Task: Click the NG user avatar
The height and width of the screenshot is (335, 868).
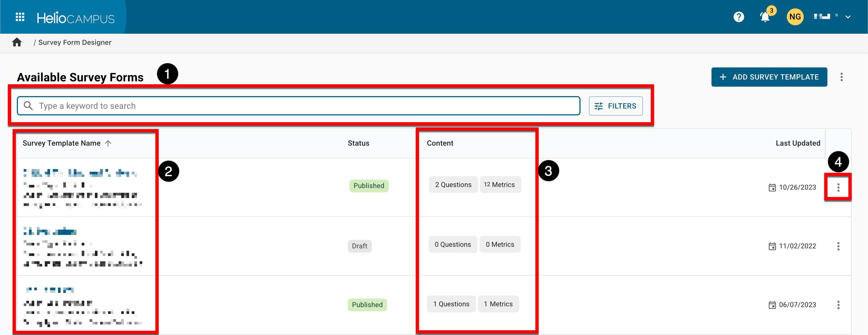Action: [795, 17]
